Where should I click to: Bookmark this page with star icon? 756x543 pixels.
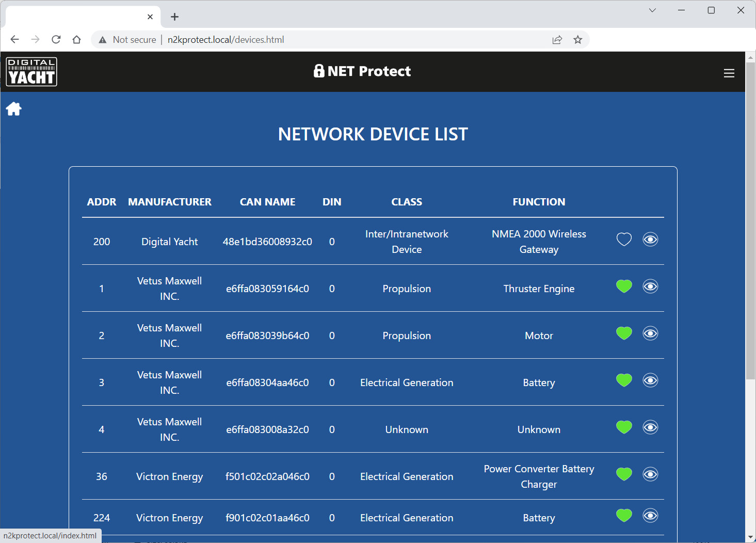pos(577,40)
